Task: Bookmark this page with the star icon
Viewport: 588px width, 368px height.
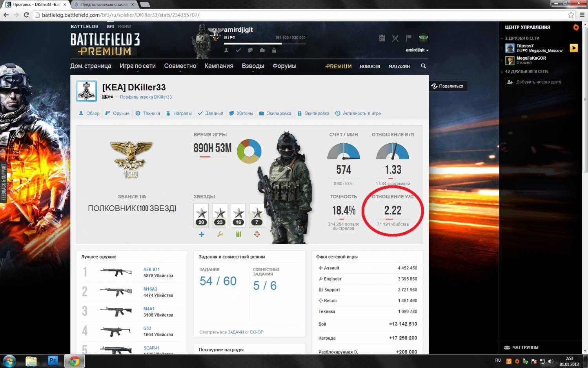Action: point(571,15)
